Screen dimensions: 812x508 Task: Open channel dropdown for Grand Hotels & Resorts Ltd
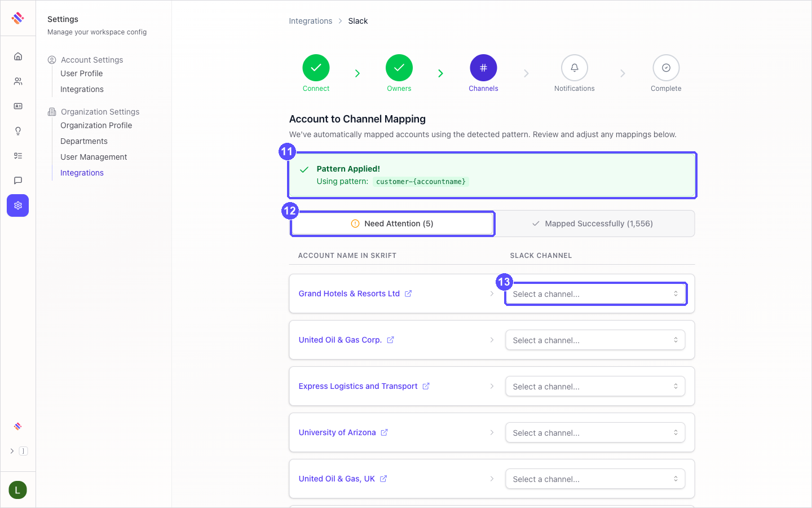point(595,294)
